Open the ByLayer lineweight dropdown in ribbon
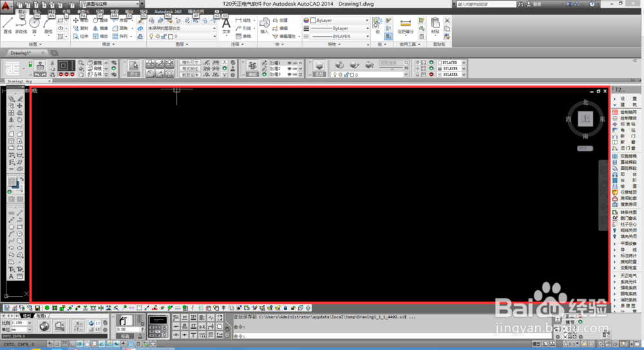The width and height of the screenshot is (644, 350). click(x=339, y=28)
